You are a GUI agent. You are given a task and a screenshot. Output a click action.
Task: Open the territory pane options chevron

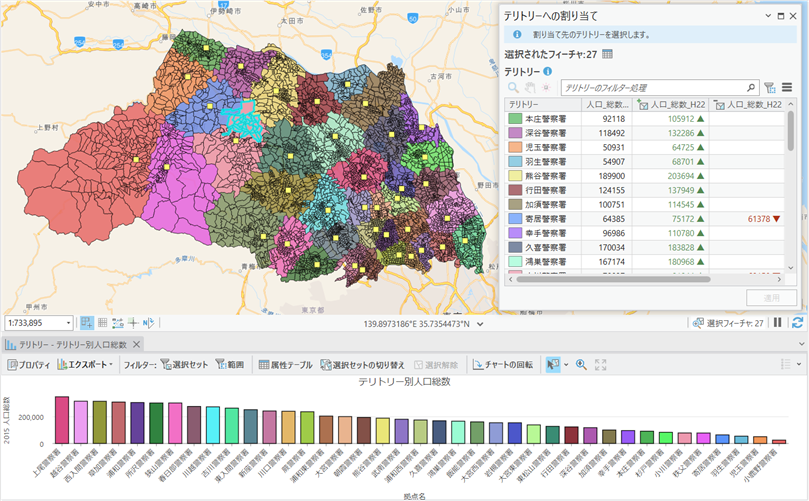768,16
